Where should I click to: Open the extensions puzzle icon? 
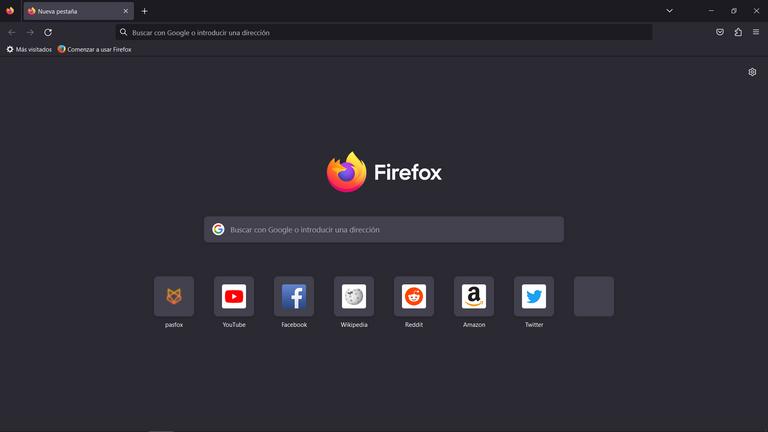(x=738, y=32)
